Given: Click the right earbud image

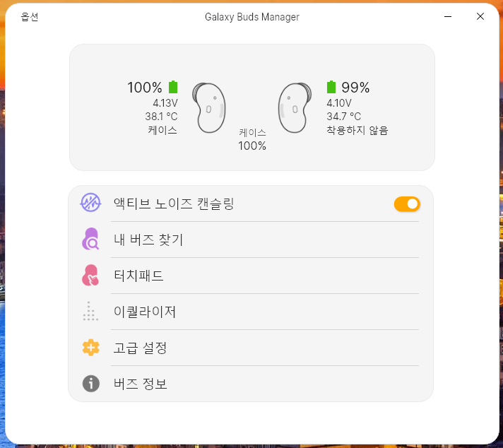Looking at the screenshot, I should coord(295,108).
